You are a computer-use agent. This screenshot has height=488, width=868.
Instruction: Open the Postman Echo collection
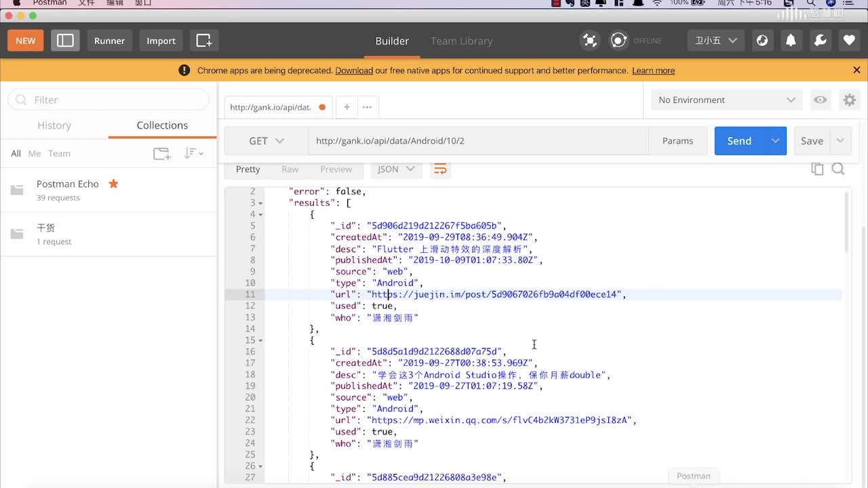tap(108, 190)
